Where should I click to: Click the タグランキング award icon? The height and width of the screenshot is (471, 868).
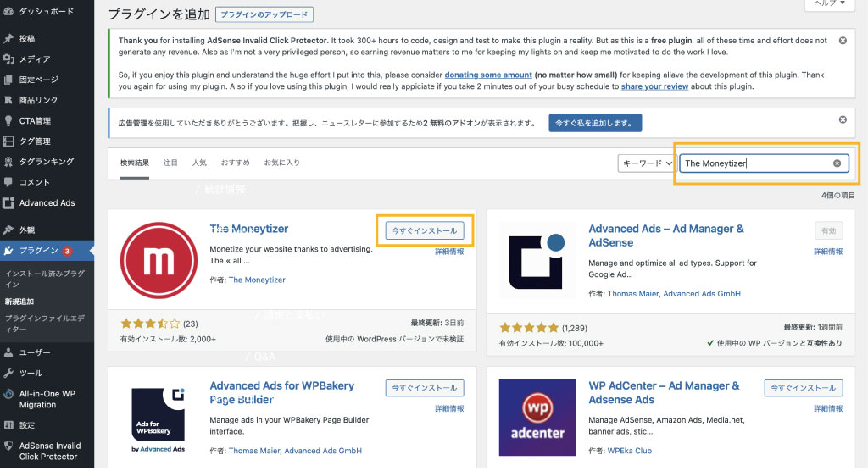tap(8, 162)
